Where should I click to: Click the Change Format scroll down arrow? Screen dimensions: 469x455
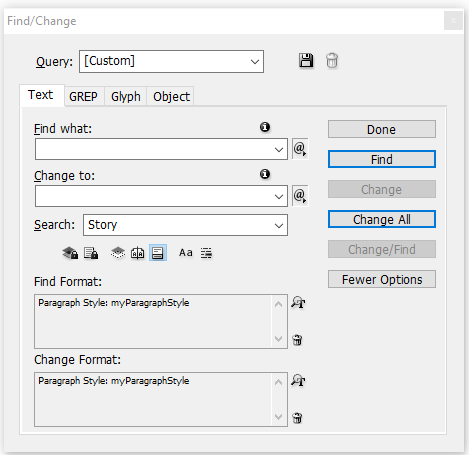point(278,417)
